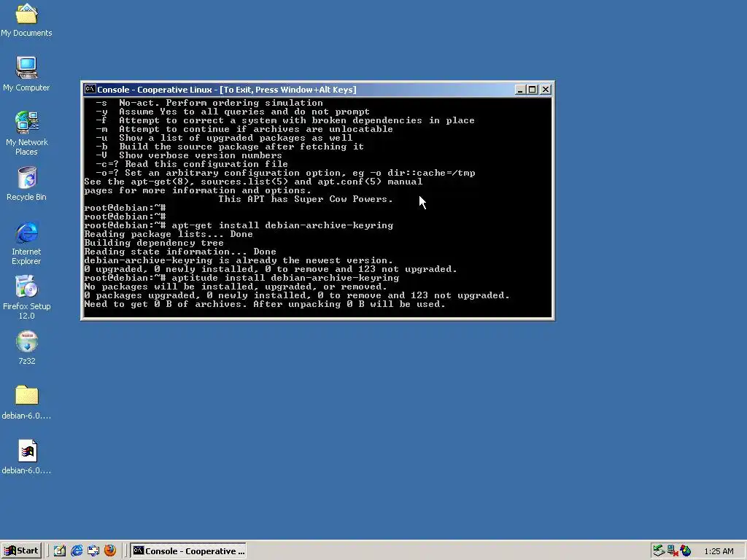The height and width of the screenshot is (560, 747).
Task: Click '-m Attempt to continue if archives' line
Action: click(x=244, y=129)
